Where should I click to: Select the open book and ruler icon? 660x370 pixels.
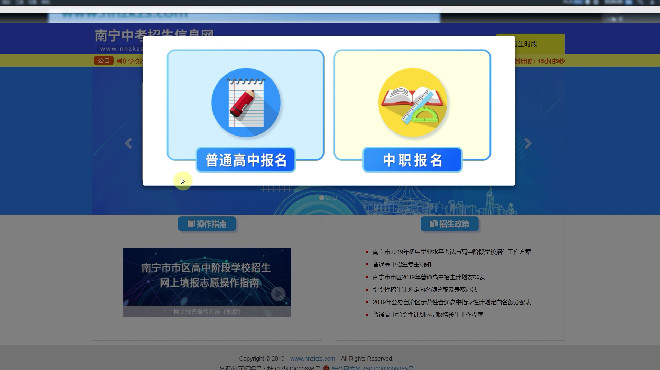(x=412, y=103)
